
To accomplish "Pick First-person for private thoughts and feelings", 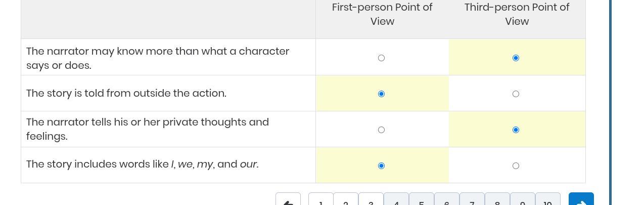I will pos(382,130).
